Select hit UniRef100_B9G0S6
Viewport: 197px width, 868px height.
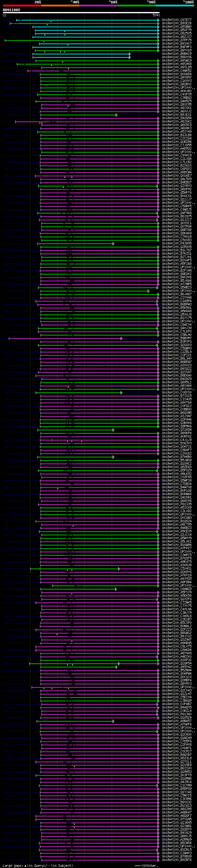[x=177, y=57]
